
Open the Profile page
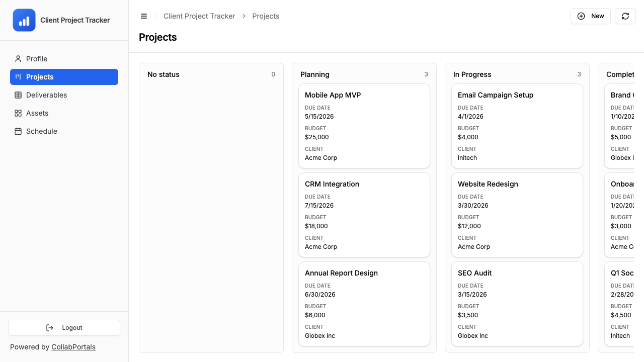pyautogui.click(x=64, y=59)
